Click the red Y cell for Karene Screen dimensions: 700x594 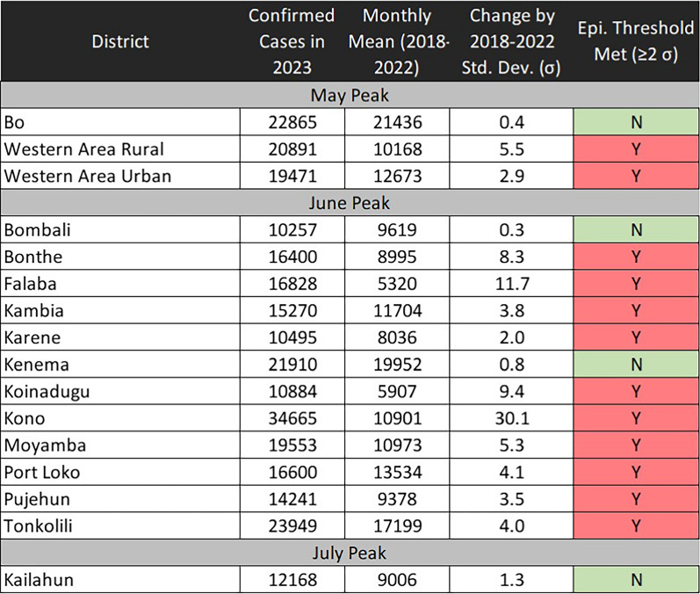(636, 337)
